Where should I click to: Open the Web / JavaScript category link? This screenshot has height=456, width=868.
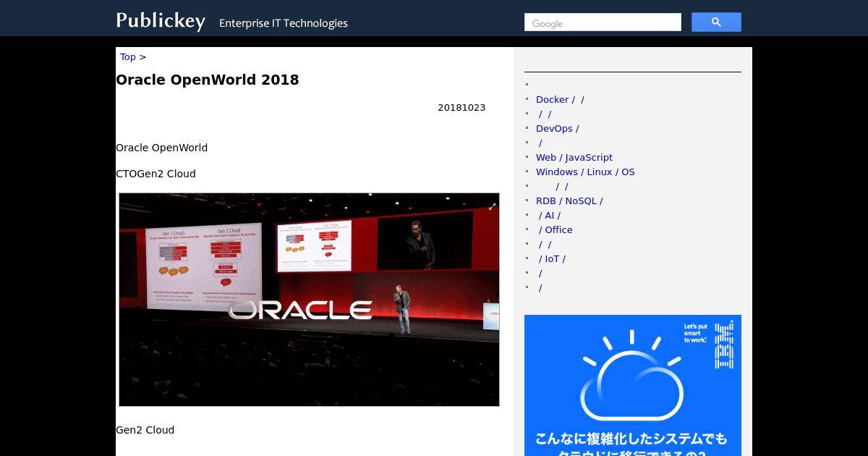(574, 158)
